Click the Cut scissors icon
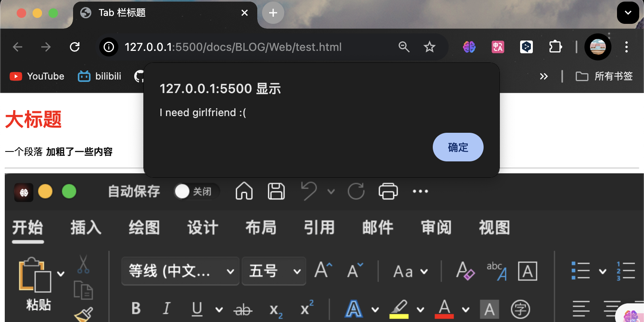This screenshot has height=322, width=644. pyautogui.click(x=83, y=264)
